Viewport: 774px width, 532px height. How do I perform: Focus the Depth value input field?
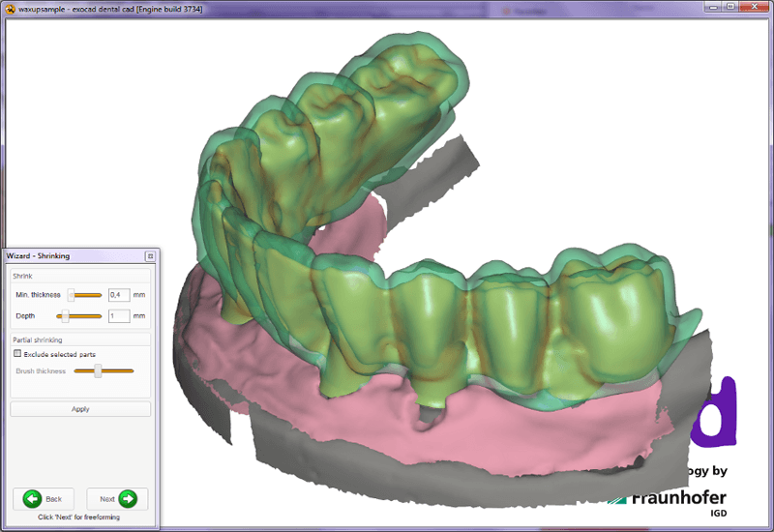click(x=118, y=316)
